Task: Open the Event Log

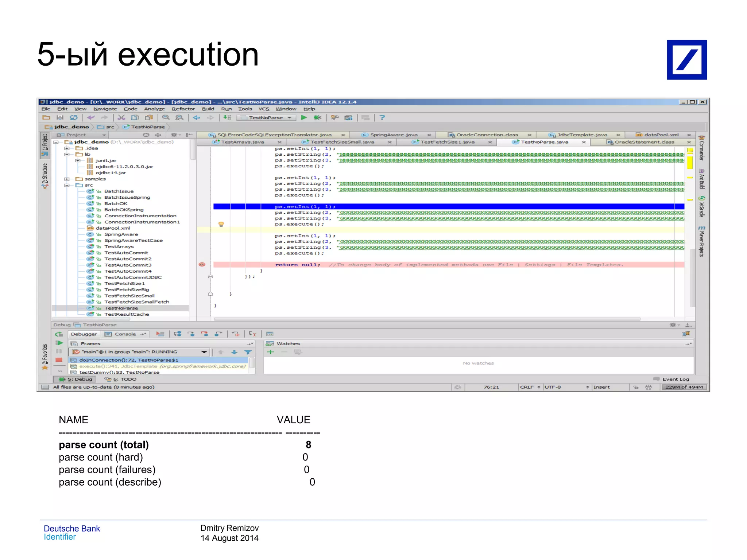Action: click(x=671, y=380)
